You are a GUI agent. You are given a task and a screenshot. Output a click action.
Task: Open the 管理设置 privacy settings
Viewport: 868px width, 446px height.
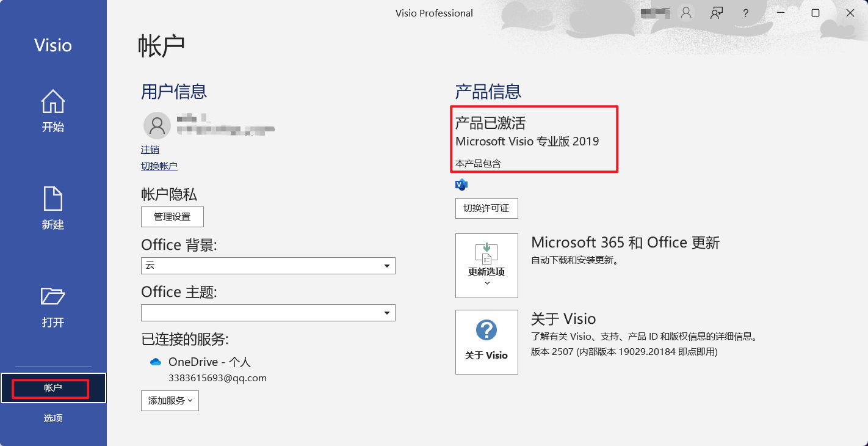(x=172, y=217)
